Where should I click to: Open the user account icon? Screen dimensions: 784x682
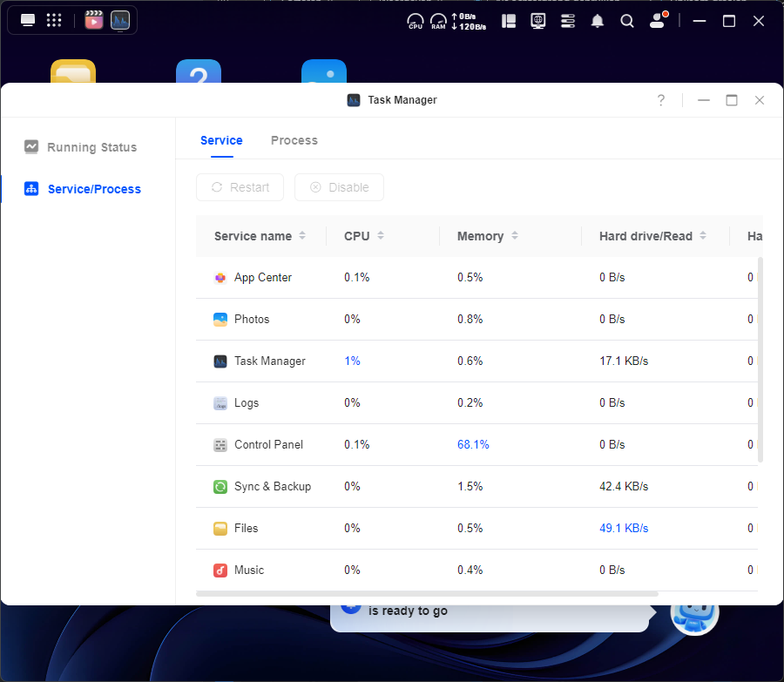(x=658, y=21)
